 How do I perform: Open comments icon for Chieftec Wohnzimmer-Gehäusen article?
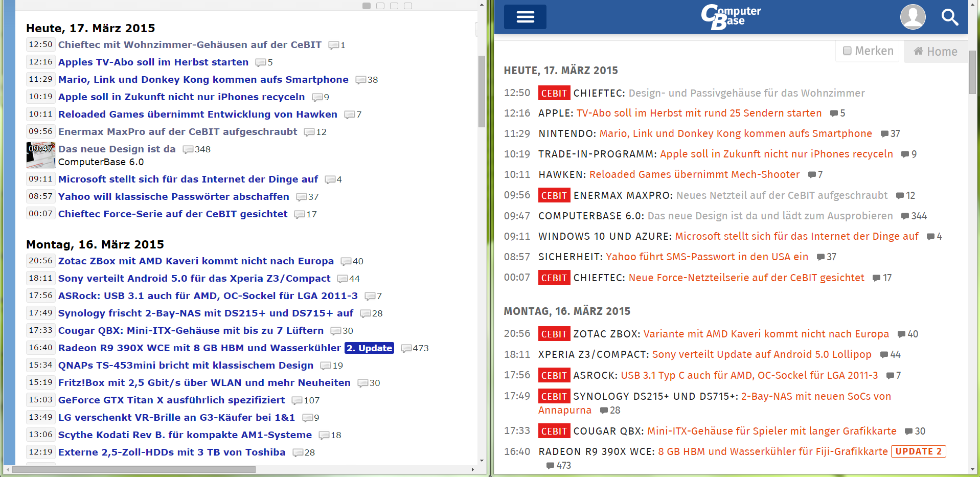(334, 45)
